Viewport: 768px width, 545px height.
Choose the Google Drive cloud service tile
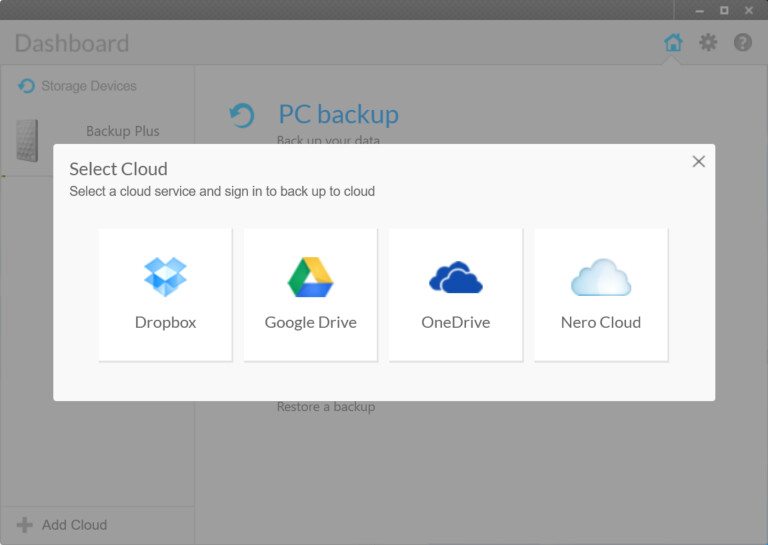[311, 294]
